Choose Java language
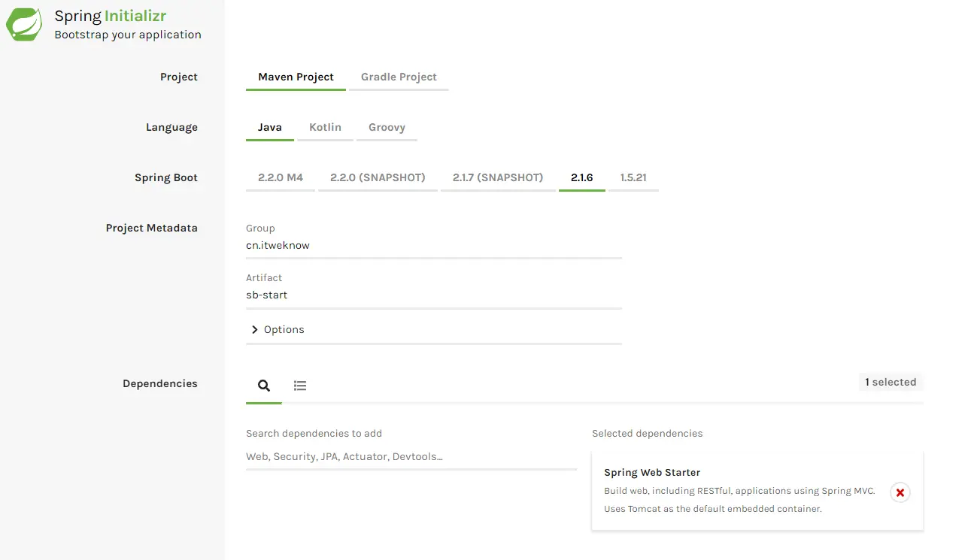The width and height of the screenshot is (977, 560). point(270,127)
